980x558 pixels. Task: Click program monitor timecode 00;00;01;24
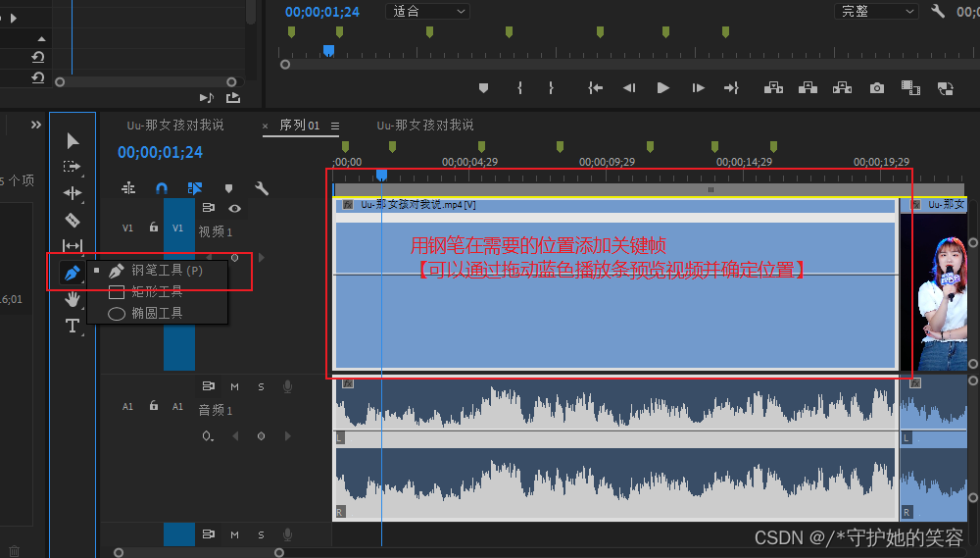321,12
